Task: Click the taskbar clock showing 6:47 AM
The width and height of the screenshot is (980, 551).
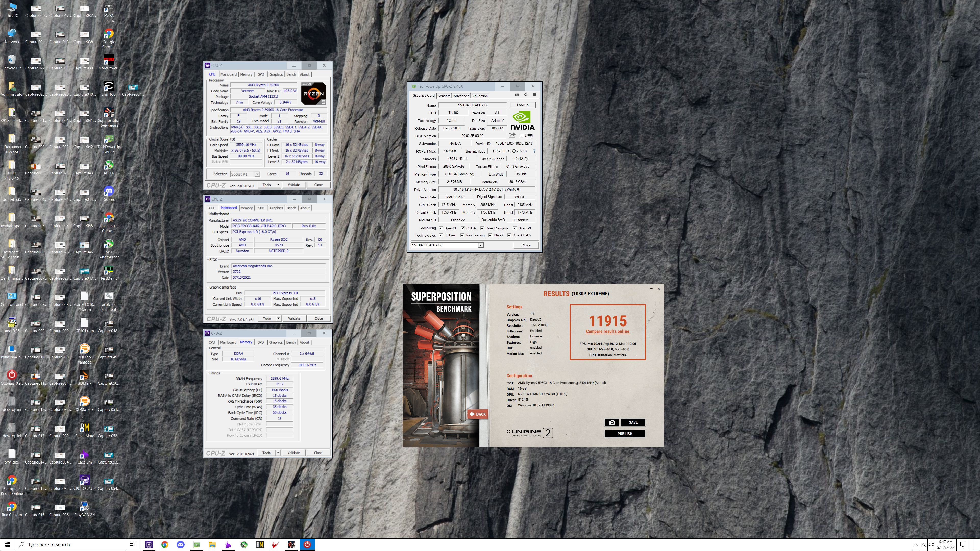Action: coord(945,545)
